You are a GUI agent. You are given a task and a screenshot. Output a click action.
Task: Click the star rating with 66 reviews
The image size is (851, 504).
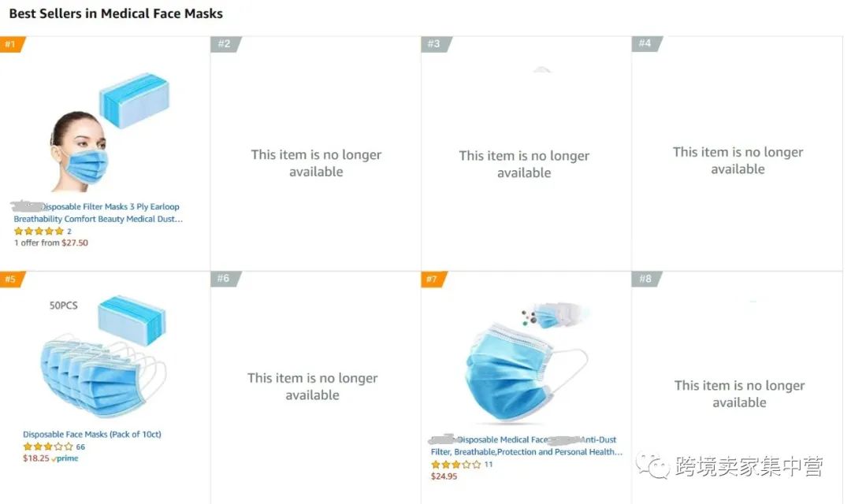[48, 447]
